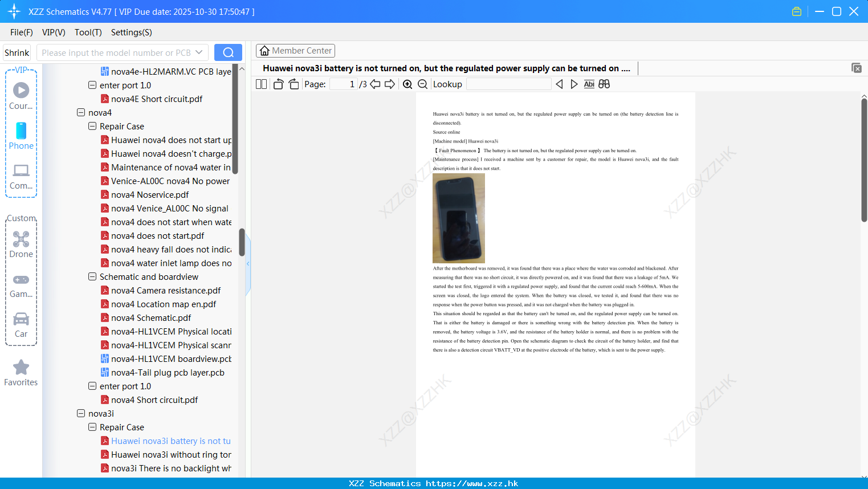Go to previous page arrow
868x489 pixels.
(x=375, y=84)
